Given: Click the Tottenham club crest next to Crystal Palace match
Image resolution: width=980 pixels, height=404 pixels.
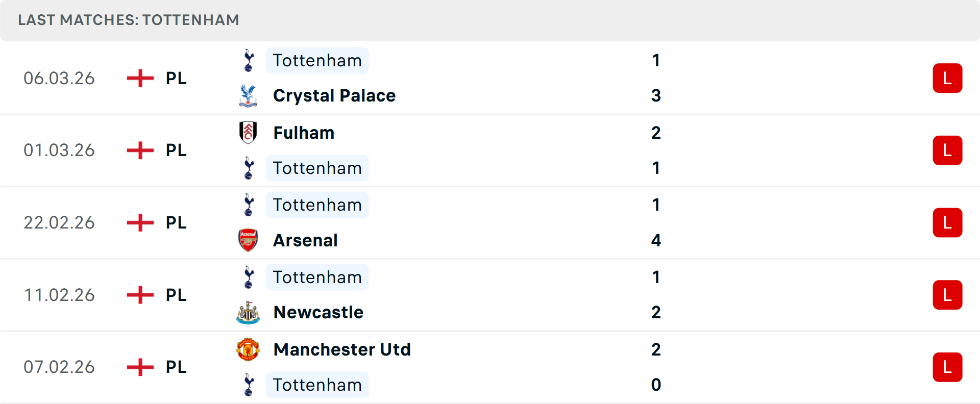Looking at the screenshot, I should tap(249, 60).
